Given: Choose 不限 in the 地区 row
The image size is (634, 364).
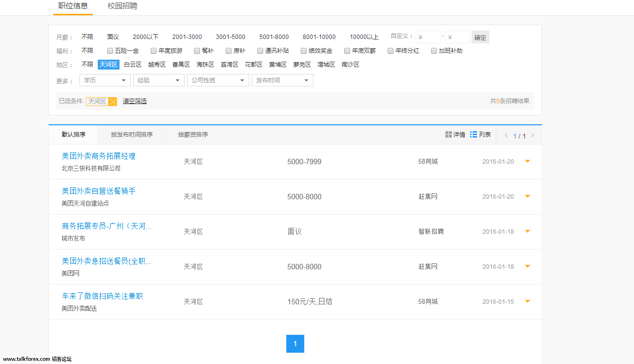Looking at the screenshot, I should click(x=87, y=65).
